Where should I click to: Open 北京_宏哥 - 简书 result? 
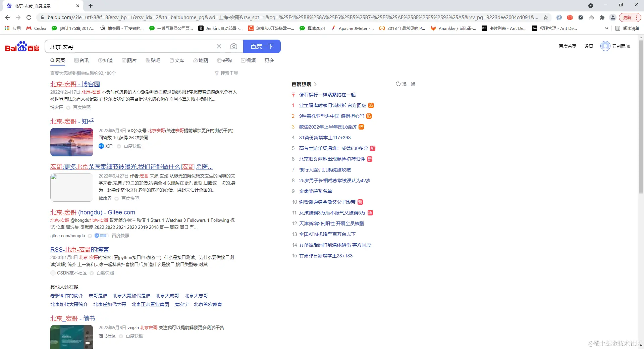pos(73,318)
